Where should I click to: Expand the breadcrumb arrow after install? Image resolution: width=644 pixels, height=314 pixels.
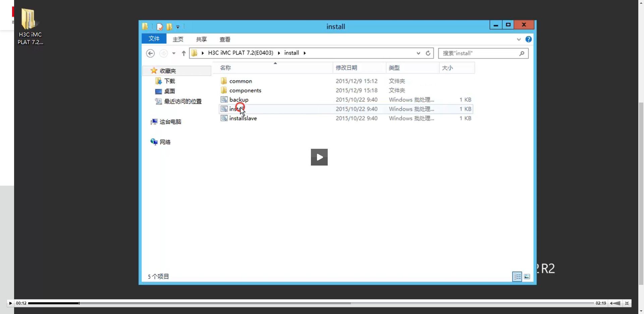[305, 53]
